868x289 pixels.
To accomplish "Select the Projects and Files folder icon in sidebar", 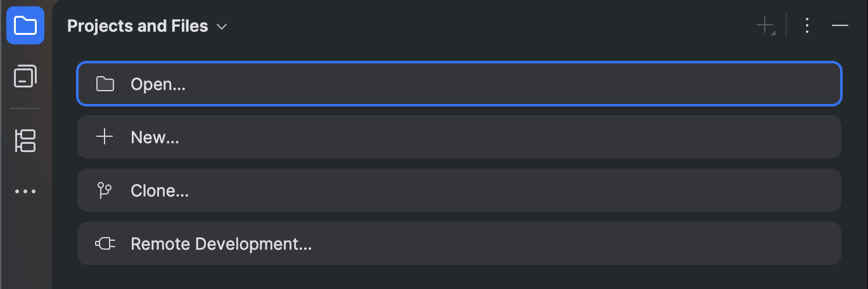I will click(x=25, y=25).
